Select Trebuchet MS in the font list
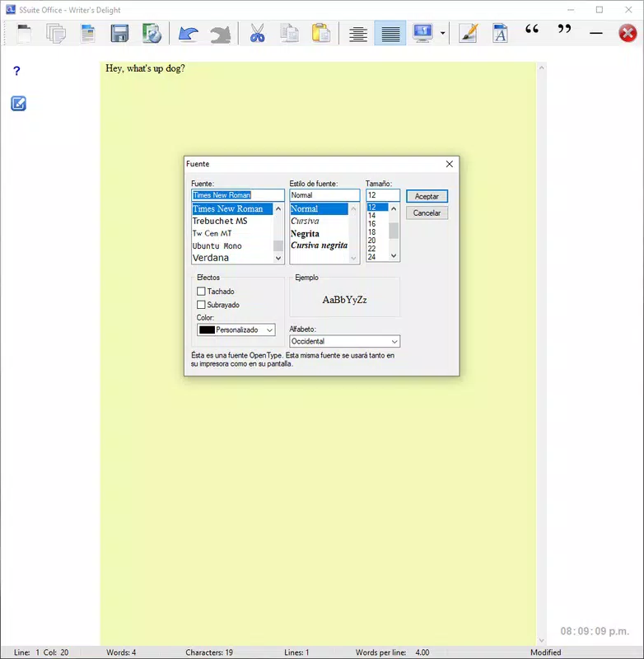Image resolution: width=644 pixels, height=659 pixels. pyautogui.click(x=232, y=221)
